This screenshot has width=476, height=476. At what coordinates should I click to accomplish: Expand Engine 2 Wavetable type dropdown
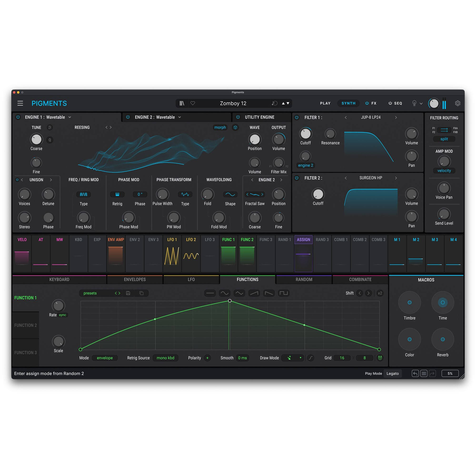click(180, 117)
